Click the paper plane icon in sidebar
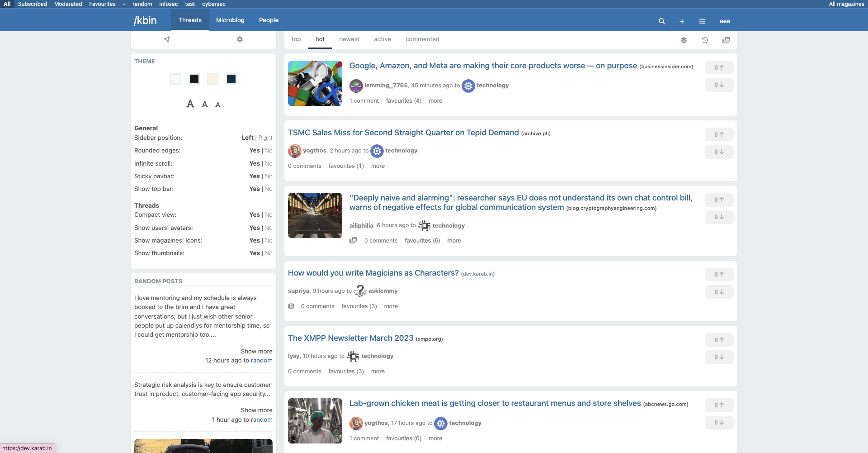 (167, 39)
